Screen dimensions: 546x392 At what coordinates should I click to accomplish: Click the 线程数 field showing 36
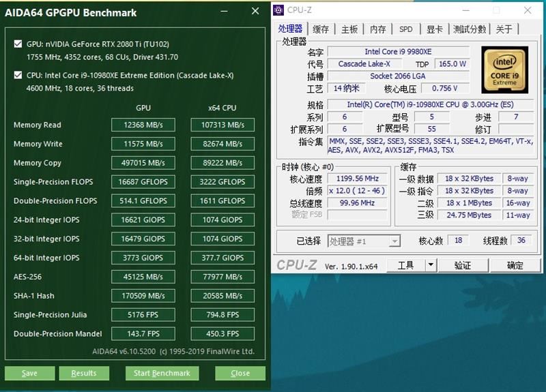click(521, 241)
